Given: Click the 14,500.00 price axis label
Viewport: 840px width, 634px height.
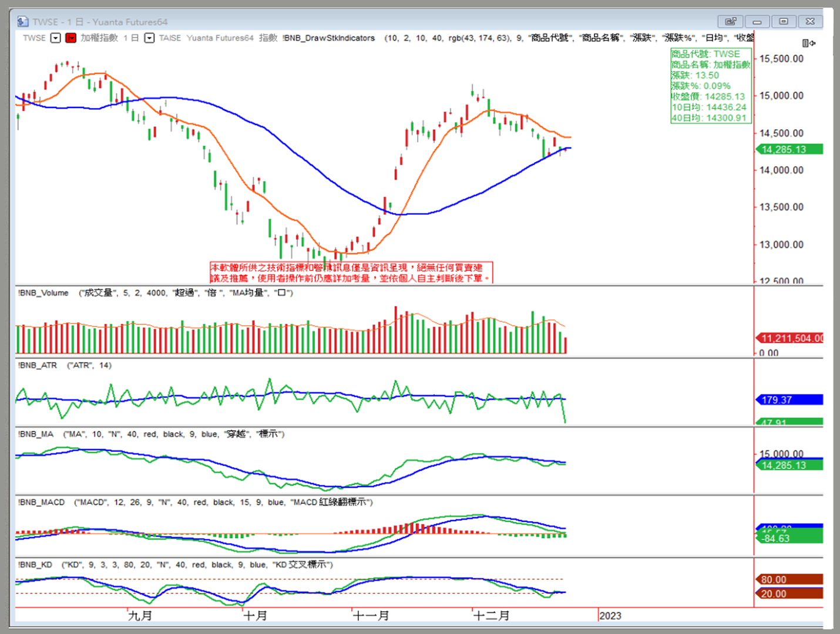Looking at the screenshot, I should [781, 133].
